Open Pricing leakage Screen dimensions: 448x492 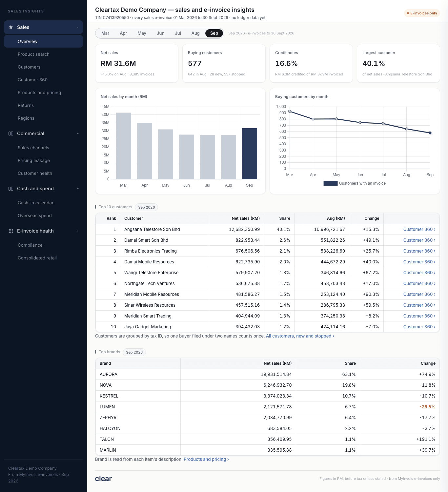(43, 160)
